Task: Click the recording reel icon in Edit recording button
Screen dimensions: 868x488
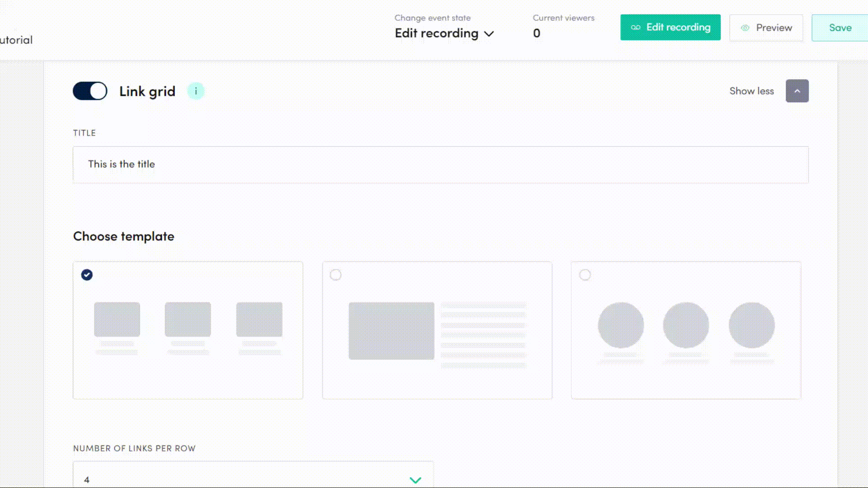Action: click(636, 27)
